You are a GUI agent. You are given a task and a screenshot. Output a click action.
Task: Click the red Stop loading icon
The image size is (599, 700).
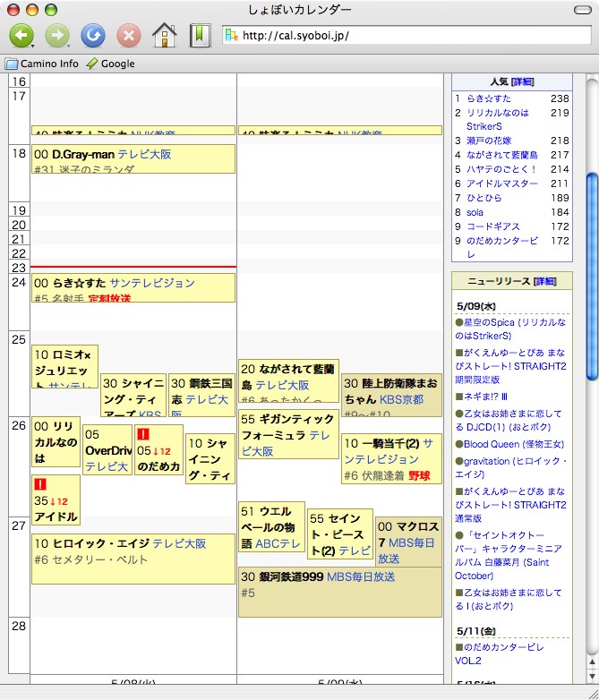(129, 35)
